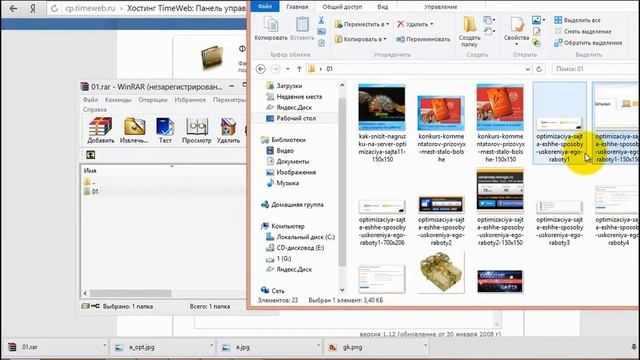The height and width of the screenshot is (360, 640).
Task: Click the Копировать icon in Explorer ribbon
Action: point(271,29)
